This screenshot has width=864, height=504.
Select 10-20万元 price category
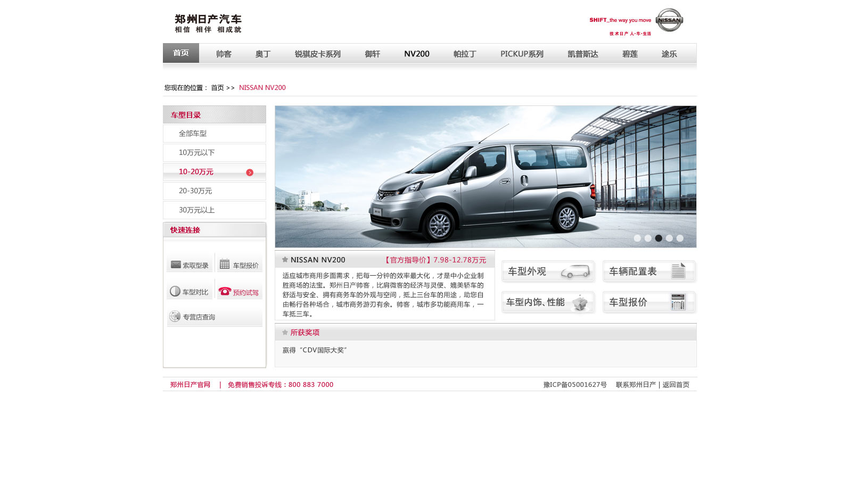tap(215, 172)
